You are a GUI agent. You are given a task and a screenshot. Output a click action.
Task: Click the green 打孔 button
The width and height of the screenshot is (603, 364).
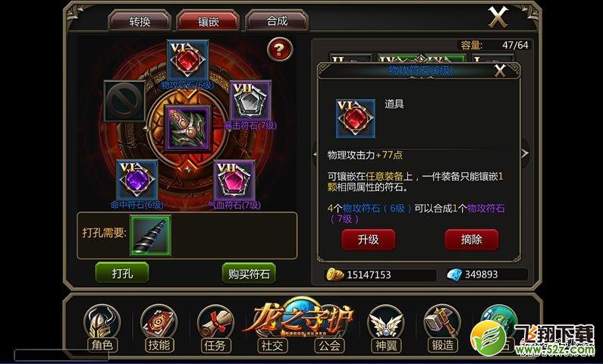pos(122,273)
